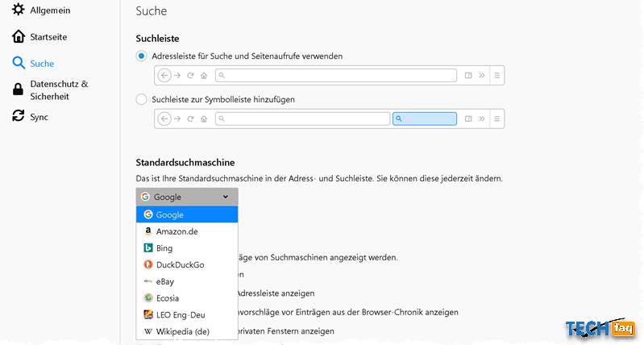Select Suchleiste zur Symbolleiste hinzufügen option
The height and width of the screenshot is (345, 644).
[x=141, y=99]
